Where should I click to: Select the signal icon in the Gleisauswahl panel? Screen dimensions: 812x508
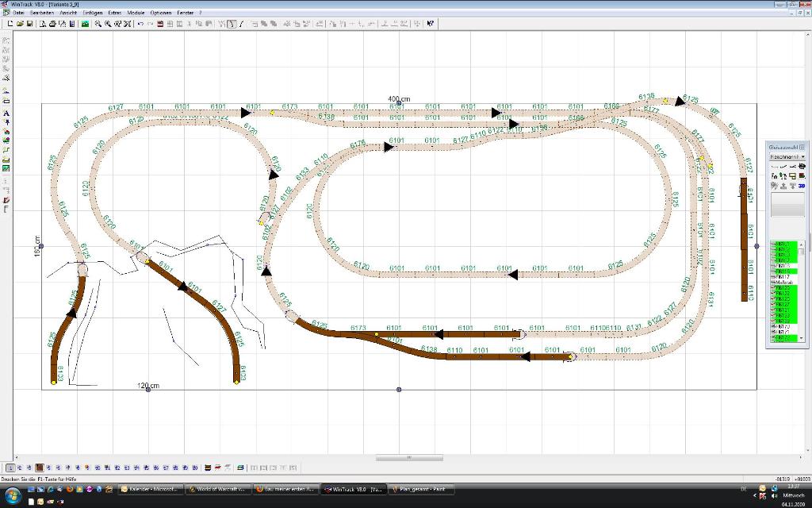pyautogui.click(x=774, y=176)
